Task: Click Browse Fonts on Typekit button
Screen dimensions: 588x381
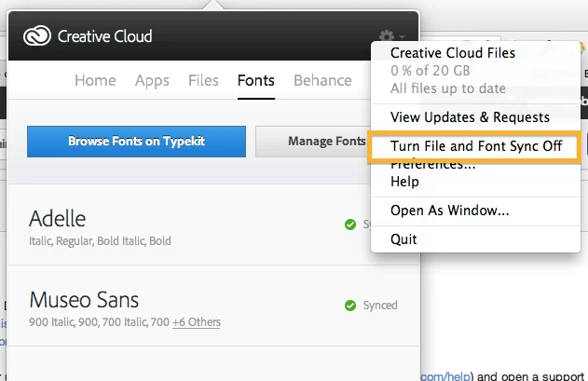Action: [136, 142]
